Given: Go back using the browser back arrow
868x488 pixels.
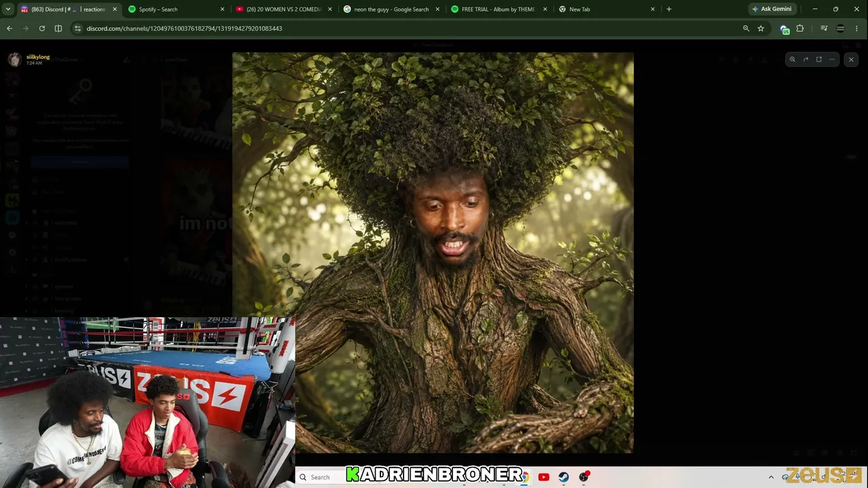Looking at the screenshot, I should [x=9, y=28].
